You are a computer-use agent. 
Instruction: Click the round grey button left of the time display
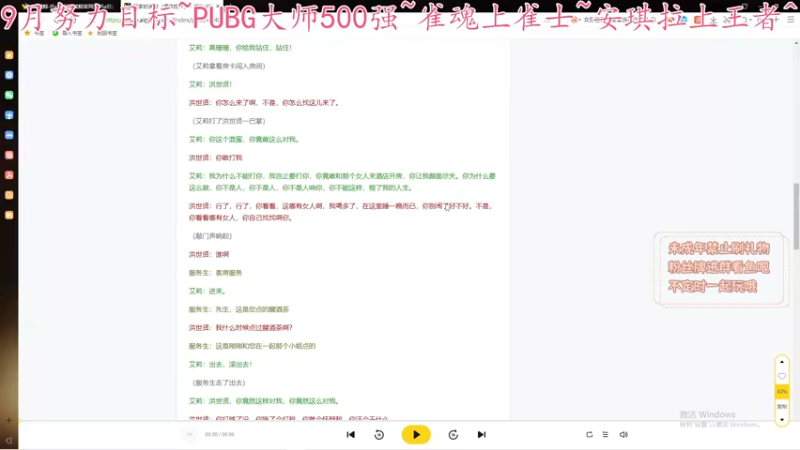(189, 434)
